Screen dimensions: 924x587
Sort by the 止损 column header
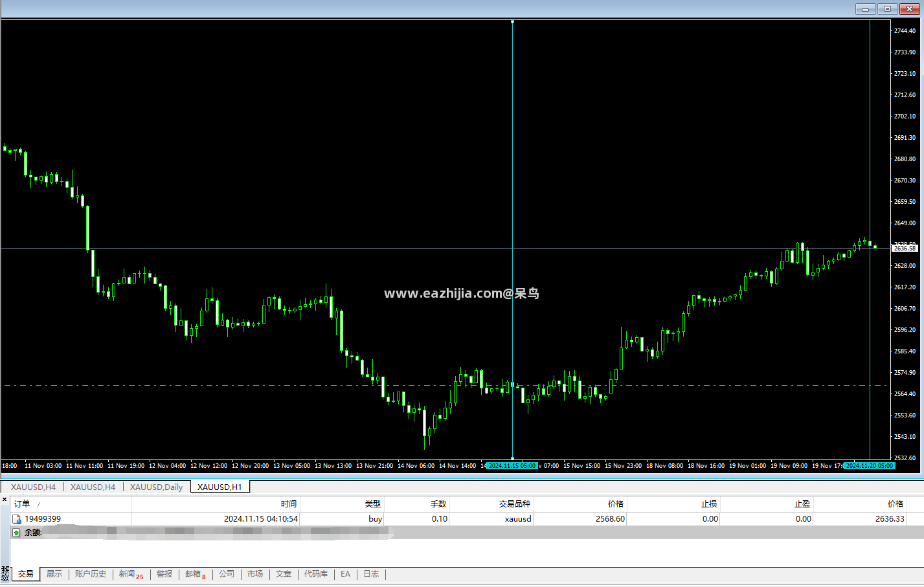[673, 504]
